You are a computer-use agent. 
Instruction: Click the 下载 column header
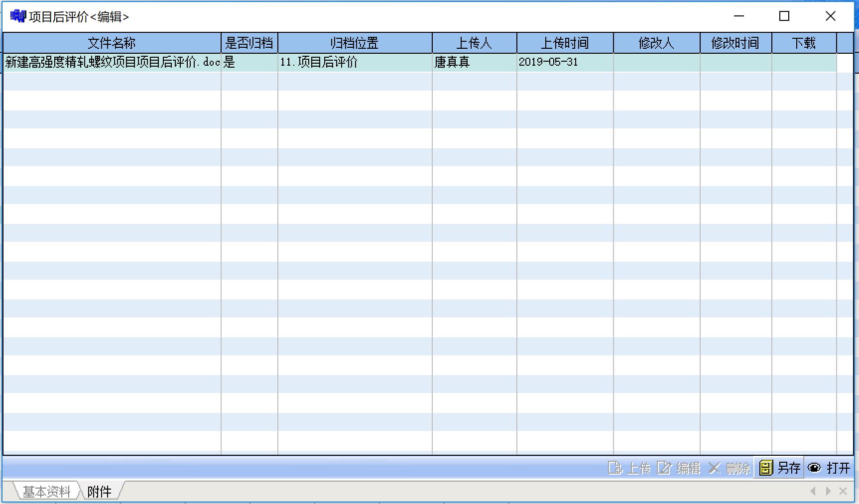point(804,43)
